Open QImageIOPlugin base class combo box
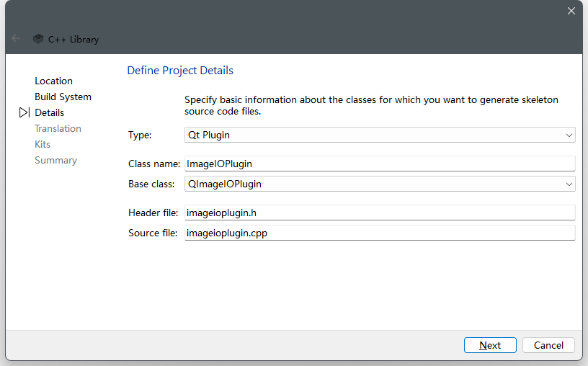Image resolution: width=588 pixels, height=366 pixels. click(x=380, y=184)
